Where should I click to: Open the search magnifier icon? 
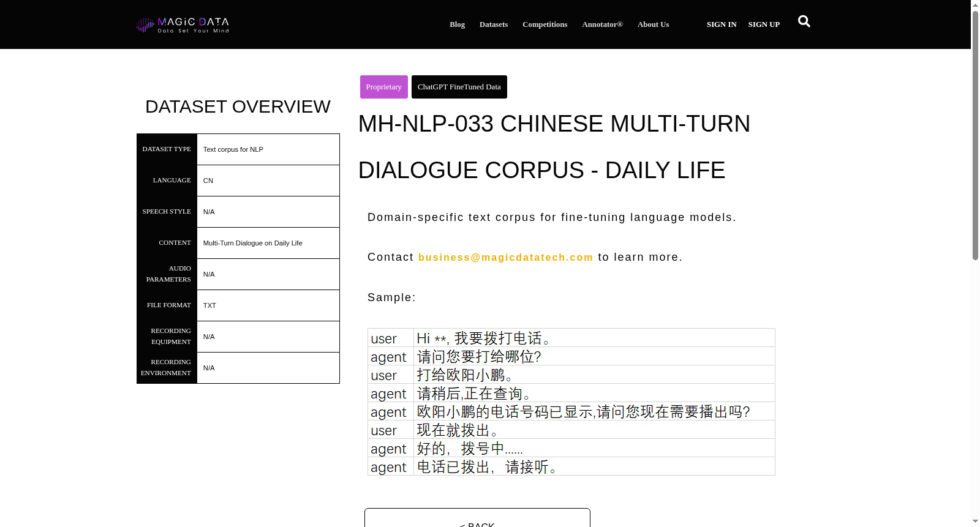coord(804,21)
